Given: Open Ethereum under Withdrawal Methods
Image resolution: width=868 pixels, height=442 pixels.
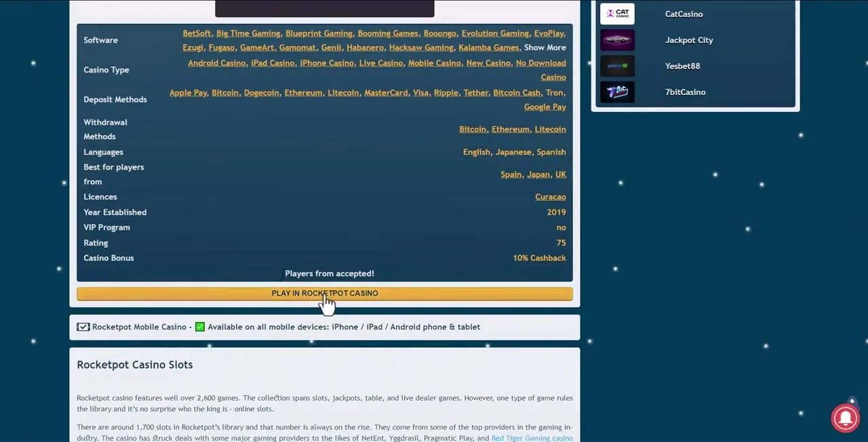Looking at the screenshot, I should click(x=511, y=129).
